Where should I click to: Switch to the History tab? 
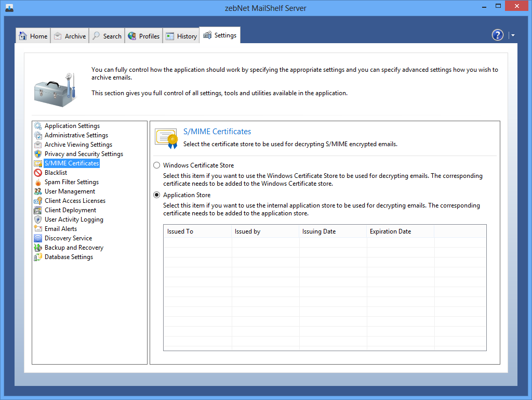(x=181, y=36)
